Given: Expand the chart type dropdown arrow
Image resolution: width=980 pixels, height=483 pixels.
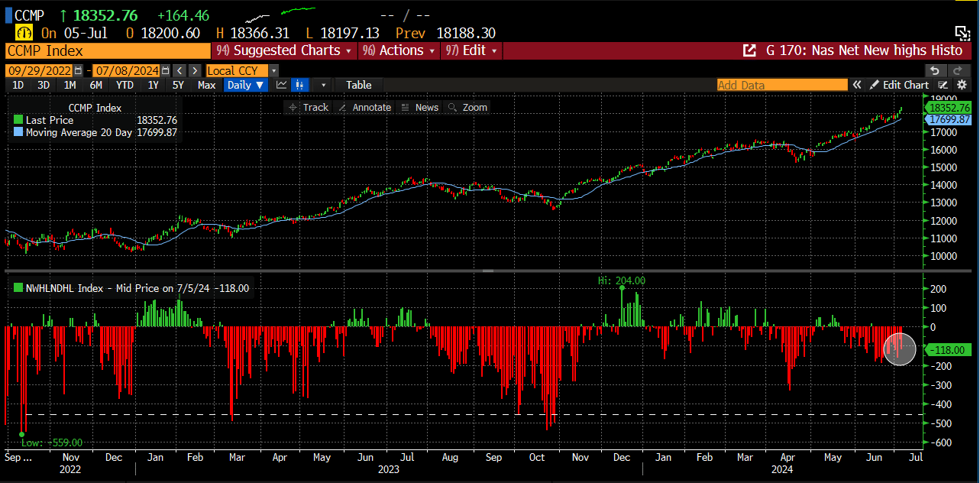Looking at the screenshot, I should pos(324,85).
